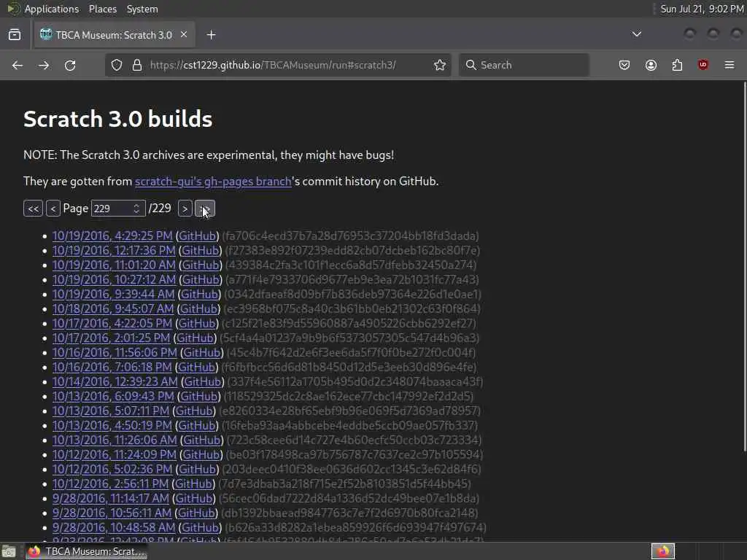Click the Firefox icon in bottom-right tray
The height and width of the screenshot is (560, 747).
click(x=663, y=551)
